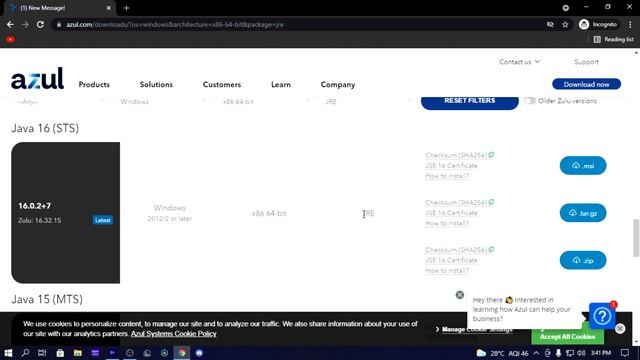Screen dimensions: 640x360
Task: Open File Explorer from taskbar
Action: pos(78,353)
